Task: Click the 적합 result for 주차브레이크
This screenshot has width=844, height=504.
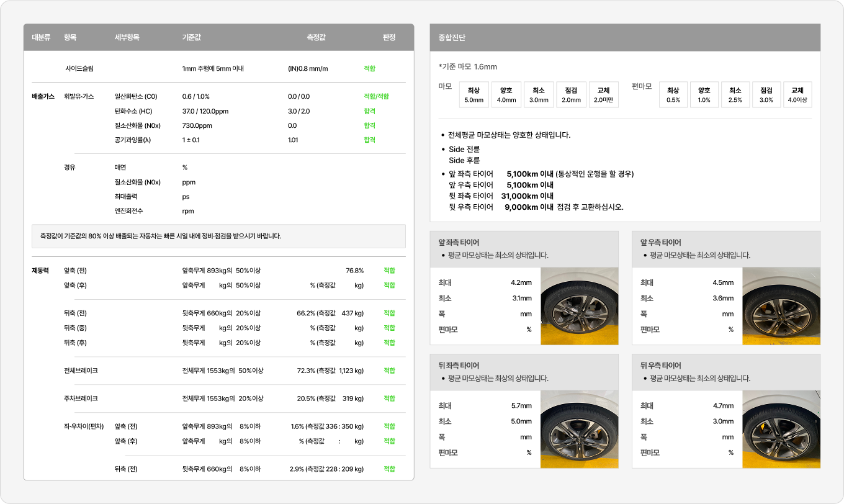Action: [x=389, y=398]
